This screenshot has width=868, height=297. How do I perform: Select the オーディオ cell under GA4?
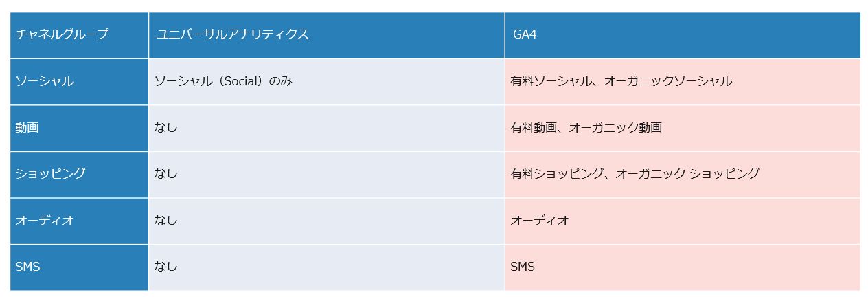[540, 221]
